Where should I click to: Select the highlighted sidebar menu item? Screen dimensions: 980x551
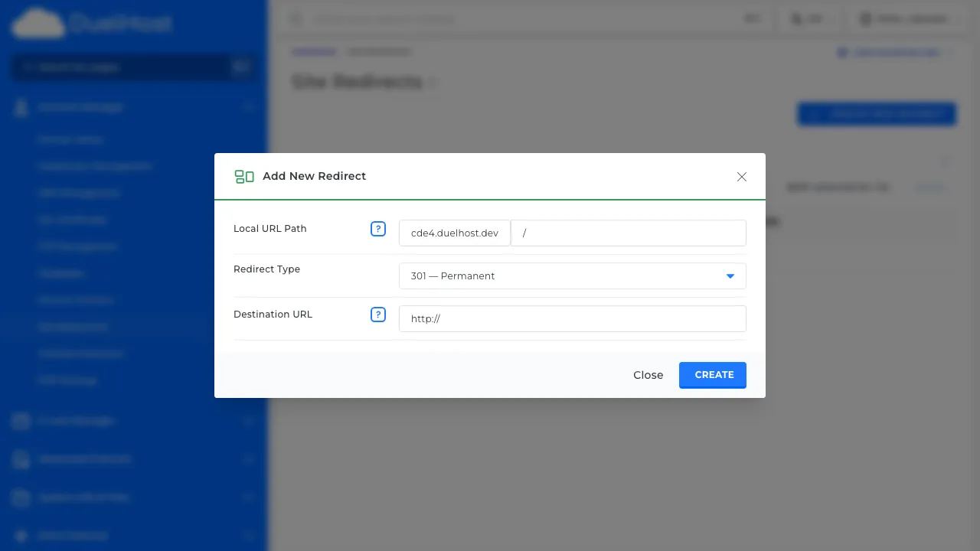pyautogui.click(x=73, y=327)
